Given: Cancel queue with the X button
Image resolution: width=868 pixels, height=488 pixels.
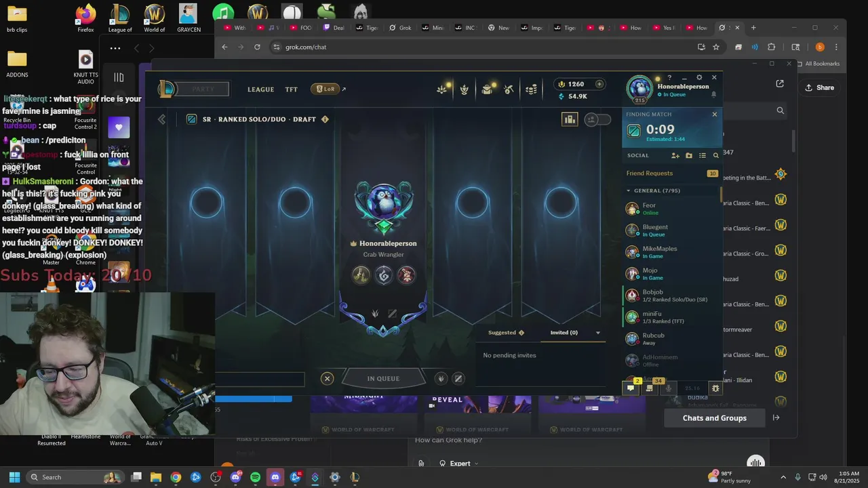Looking at the screenshot, I should (x=327, y=379).
